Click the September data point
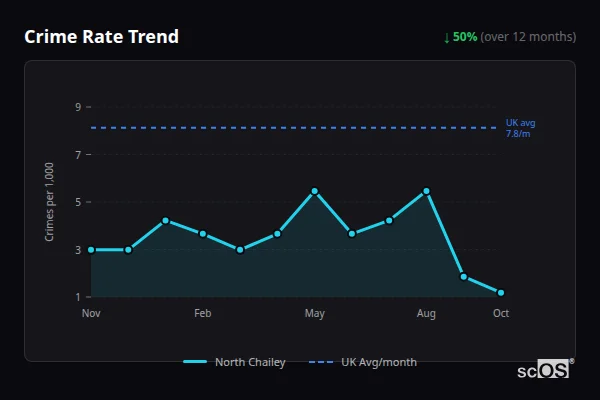The image size is (600, 400). pyautogui.click(x=463, y=277)
